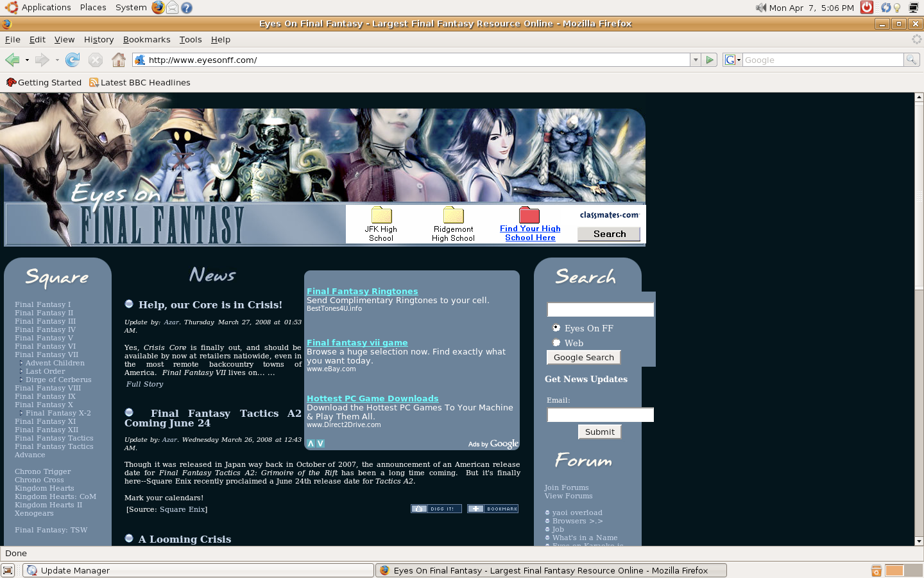Screen dimensions: 924x578
Task: Open the Places menu in the top panel
Action: [x=93, y=8]
